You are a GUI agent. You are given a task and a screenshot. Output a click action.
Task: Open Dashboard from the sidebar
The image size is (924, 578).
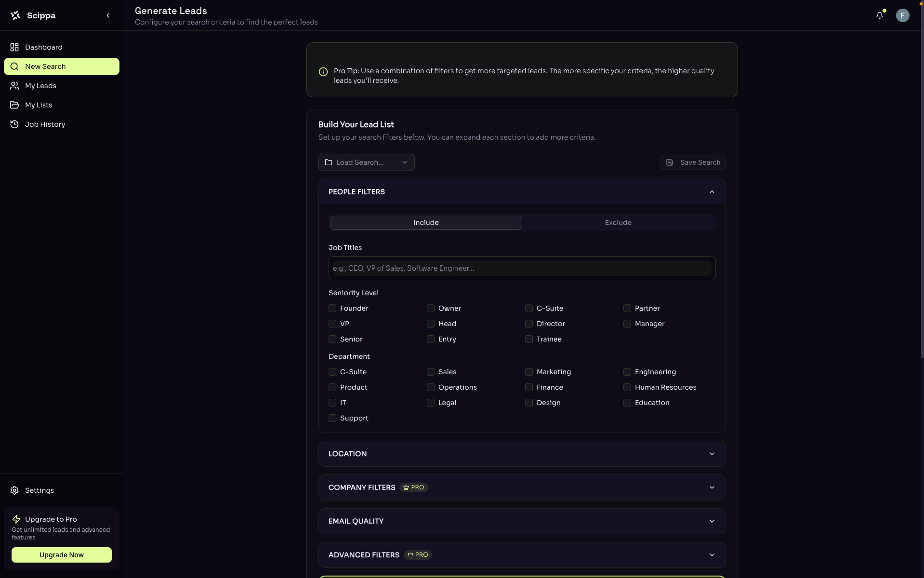(43, 47)
